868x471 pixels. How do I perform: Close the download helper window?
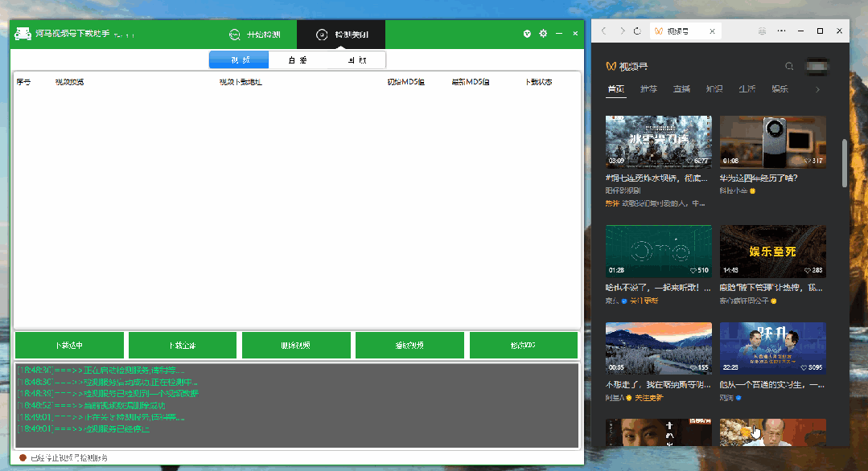point(575,34)
